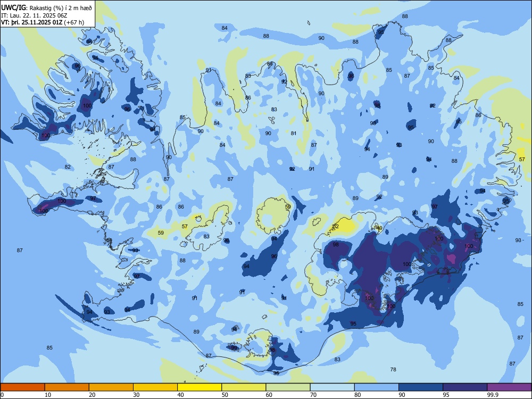This screenshot has width=532, height=399.
Task: Select the 20–30 light orange legend segment
Action: click(x=111, y=387)
